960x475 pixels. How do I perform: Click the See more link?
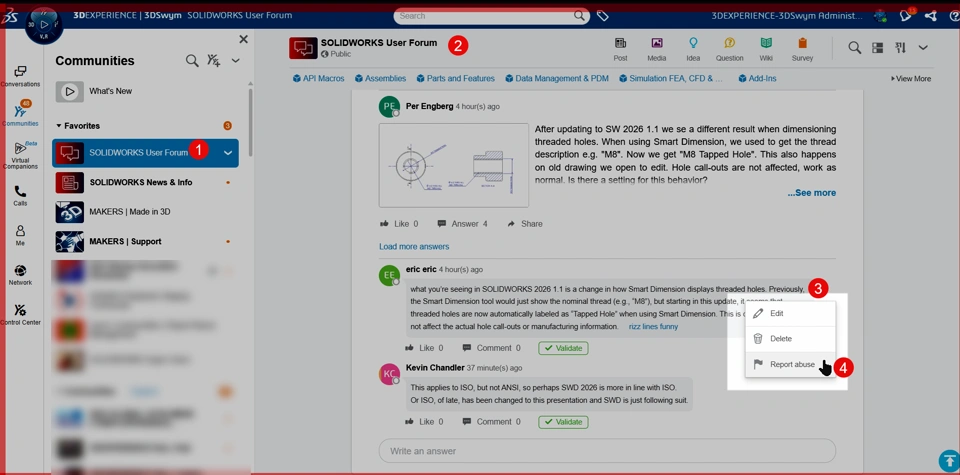pyautogui.click(x=811, y=193)
